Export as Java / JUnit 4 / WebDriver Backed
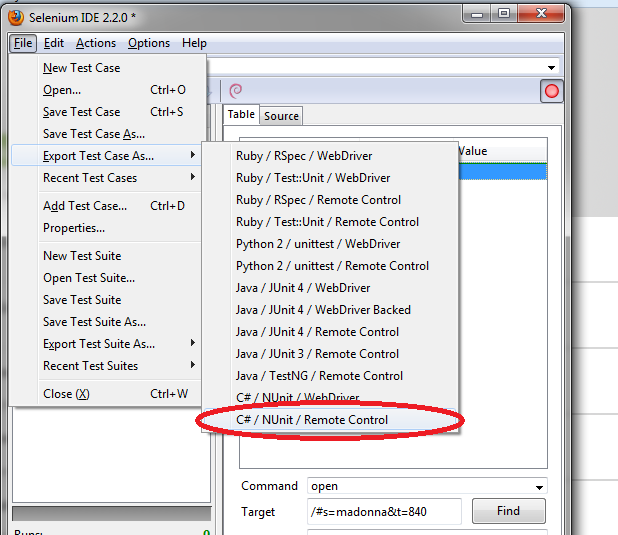618x535 pixels. (330, 310)
